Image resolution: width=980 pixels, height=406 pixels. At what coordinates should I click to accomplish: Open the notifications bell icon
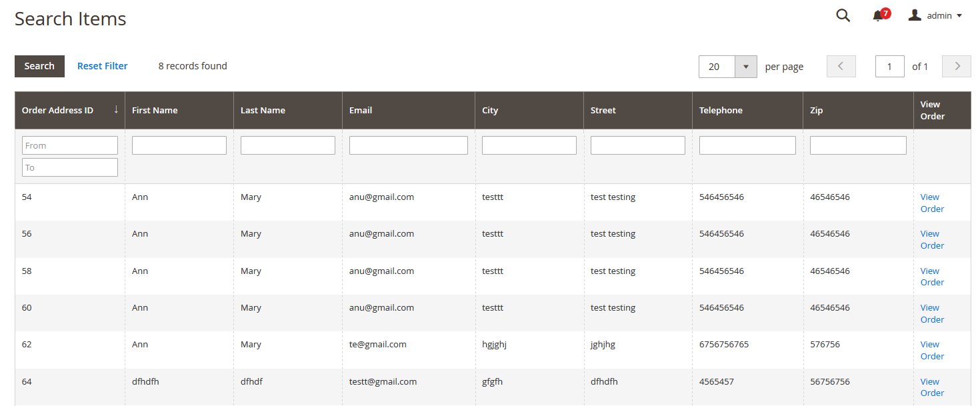(x=878, y=16)
